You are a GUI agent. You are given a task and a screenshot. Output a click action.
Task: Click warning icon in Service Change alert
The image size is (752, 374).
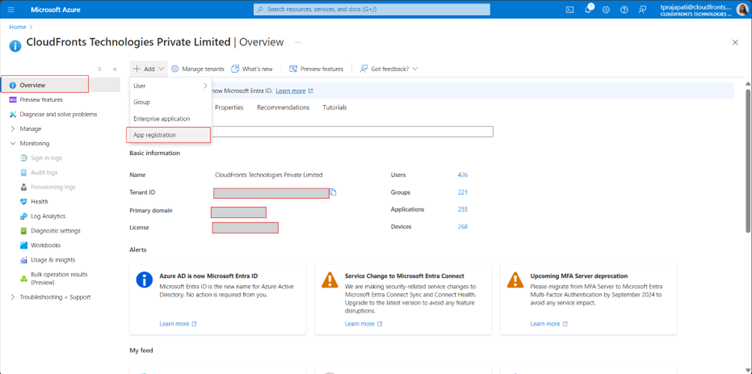click(329, 279)
